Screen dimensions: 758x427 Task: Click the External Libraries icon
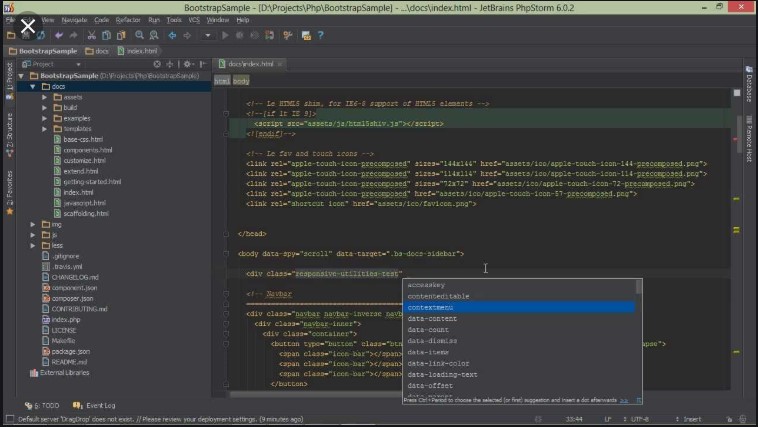pos(34,373)
